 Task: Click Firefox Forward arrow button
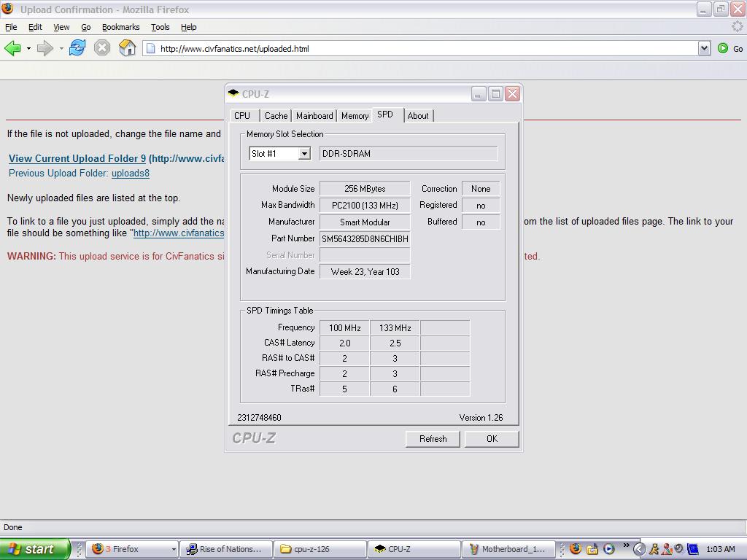(45, 48)
